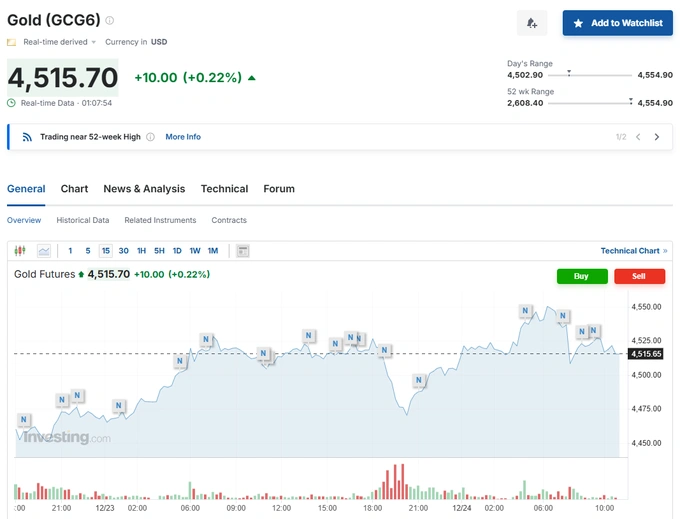This screenshot has width=680, height=519.
Task: Click the news toggle icon in chart toolbar
Action: tap(243, 251)
